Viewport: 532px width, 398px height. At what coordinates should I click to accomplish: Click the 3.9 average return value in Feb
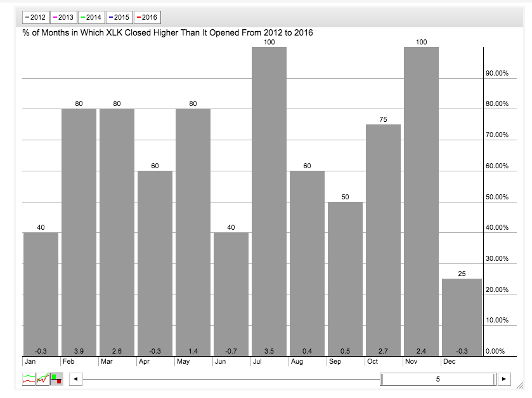click(x=79, y=351)
